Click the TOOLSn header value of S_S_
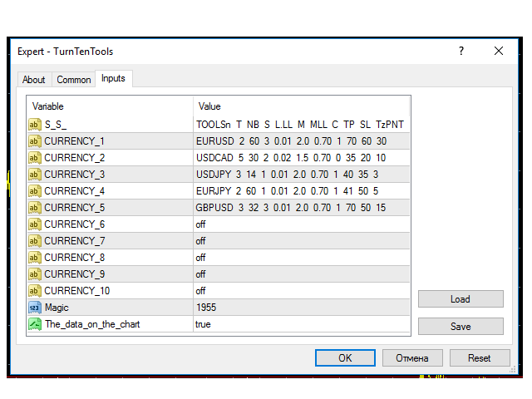Screen dimensions: 532x399 click(300, 125)
